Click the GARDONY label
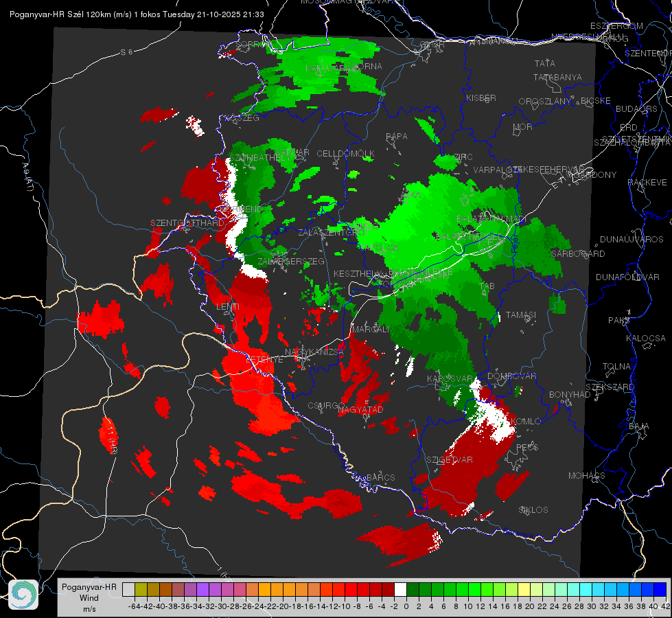The image size is (672, 618). pos(597,174)
